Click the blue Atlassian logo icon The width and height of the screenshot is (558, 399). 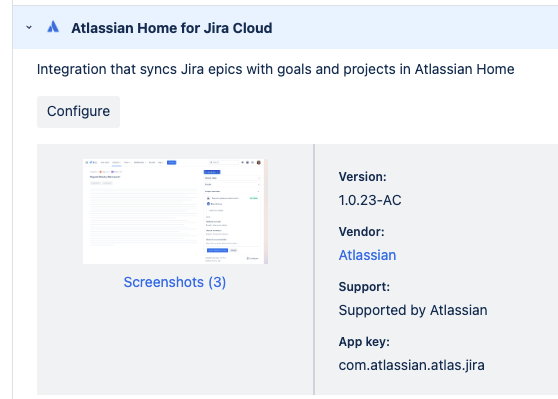tap(53, 27)
